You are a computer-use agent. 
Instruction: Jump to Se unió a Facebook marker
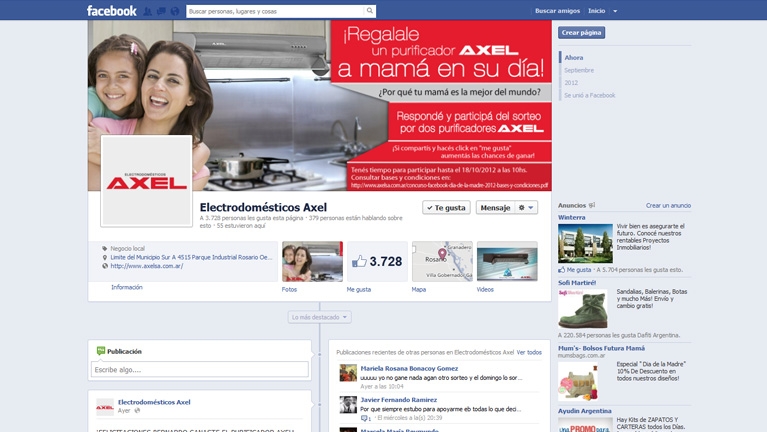click(x=589, y=96)
